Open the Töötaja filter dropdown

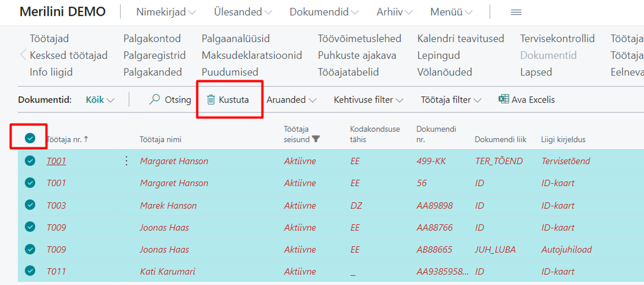pyautogui.click(x=451, y=100)
